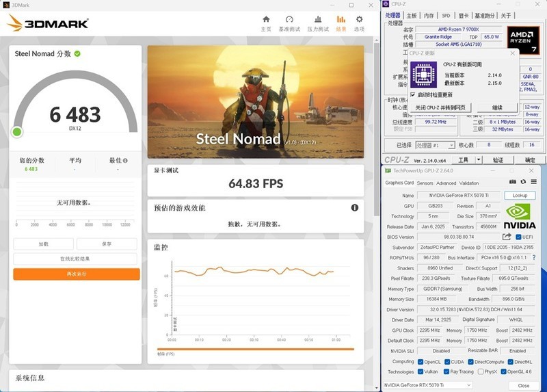Click info icon in estimated game performance
Viewport: 547px width, 392px height.
(x=354, y=208)
